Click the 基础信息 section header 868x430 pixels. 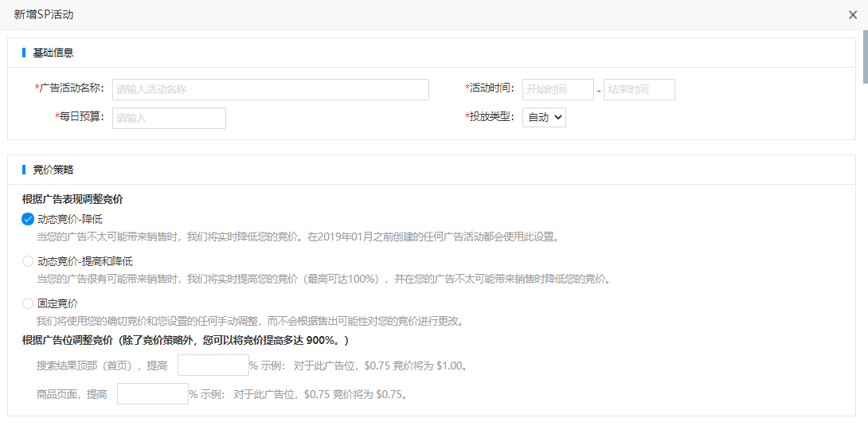pyautogui.click(x=53, y=53)
